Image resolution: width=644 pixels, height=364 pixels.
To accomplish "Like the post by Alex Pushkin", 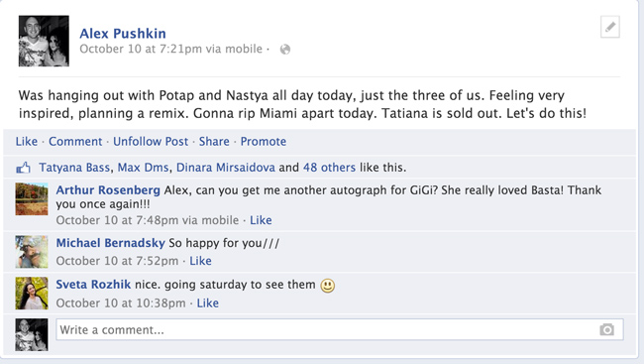I will point(27,142).
